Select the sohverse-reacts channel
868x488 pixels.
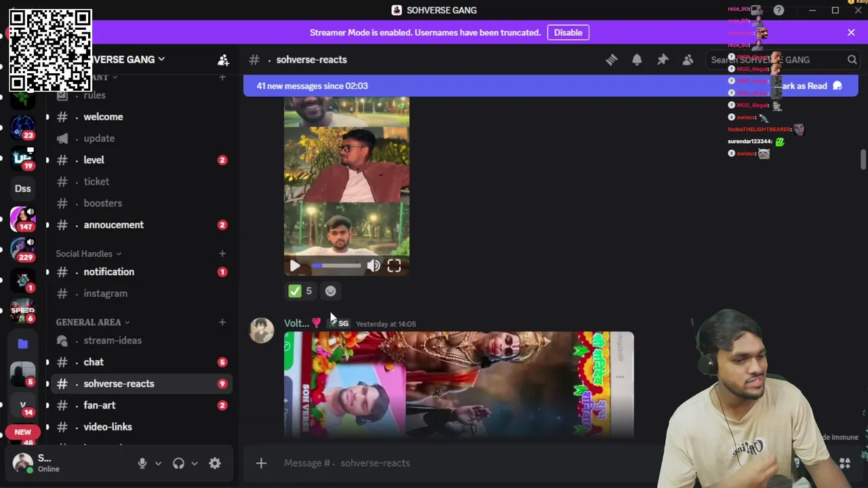click(x=140, y=384)
